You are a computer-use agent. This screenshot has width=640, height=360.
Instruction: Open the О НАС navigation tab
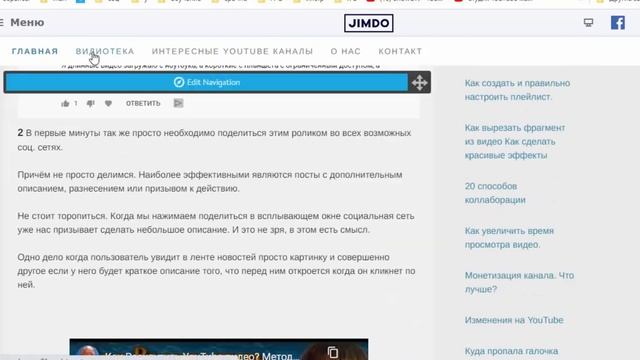coord(345,51)
